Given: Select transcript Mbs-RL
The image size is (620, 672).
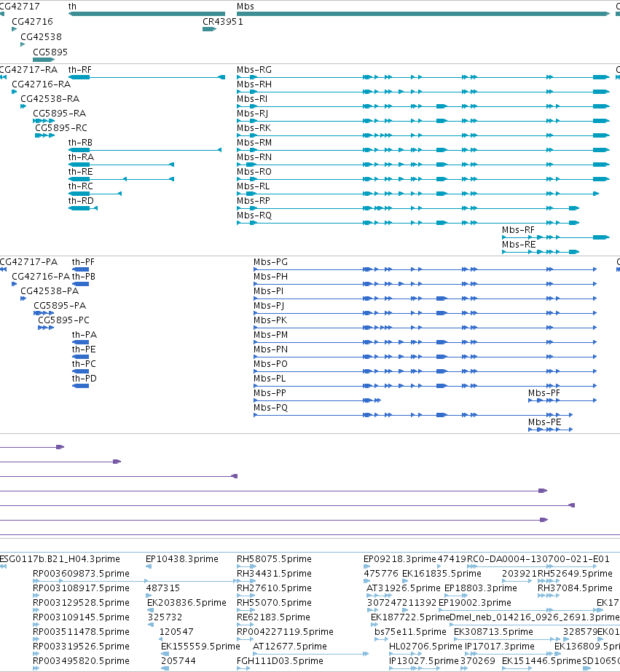Looking at the screenshot, I should coord(417,194).
